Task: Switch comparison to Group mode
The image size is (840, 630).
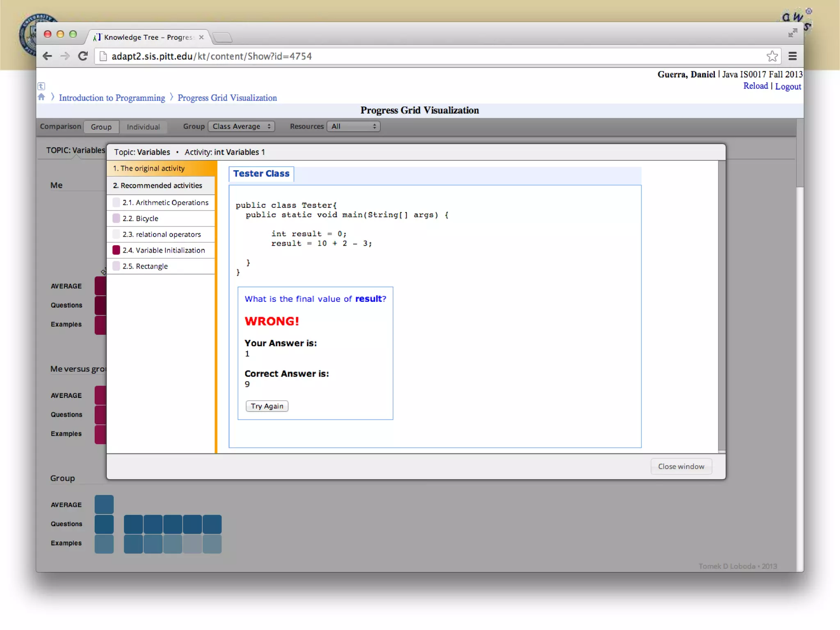Action: pos(101,127)
